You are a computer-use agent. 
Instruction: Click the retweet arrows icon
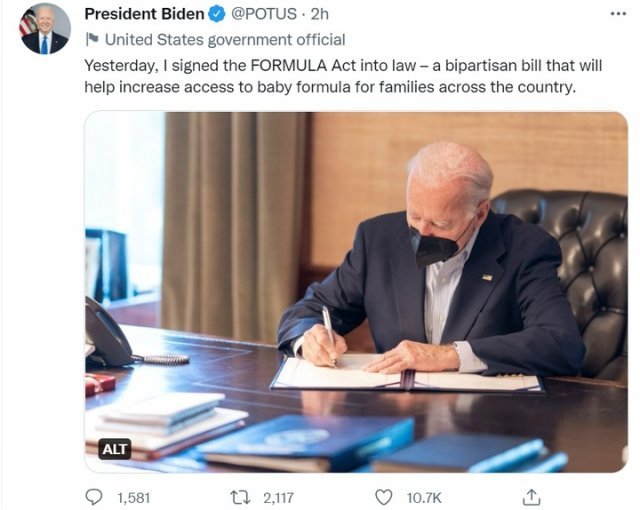(240, 496)
